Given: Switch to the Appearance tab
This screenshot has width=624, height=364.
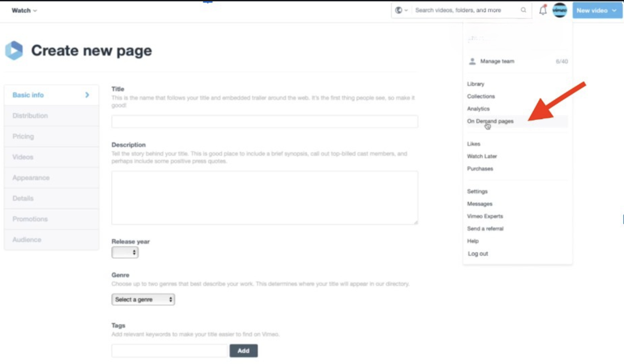Looking at the screenshot, I should (x=31, y=178).
